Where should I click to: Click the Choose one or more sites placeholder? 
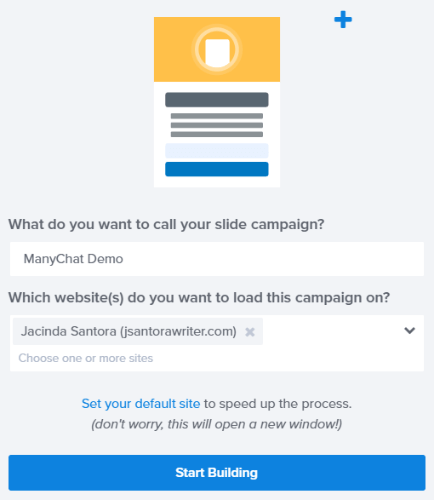coord(86,358)
